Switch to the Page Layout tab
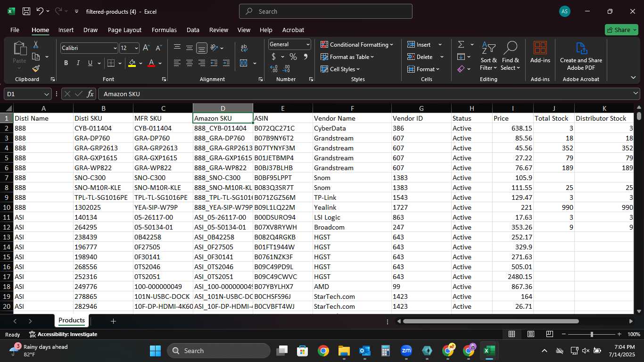 (124, 30)
